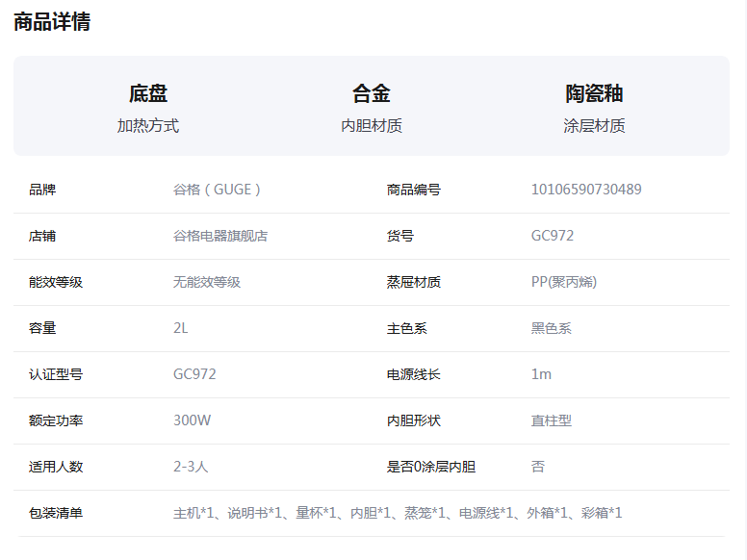Click the 品牌 row label
Viewport: 747px width, 560px height.
42,190
